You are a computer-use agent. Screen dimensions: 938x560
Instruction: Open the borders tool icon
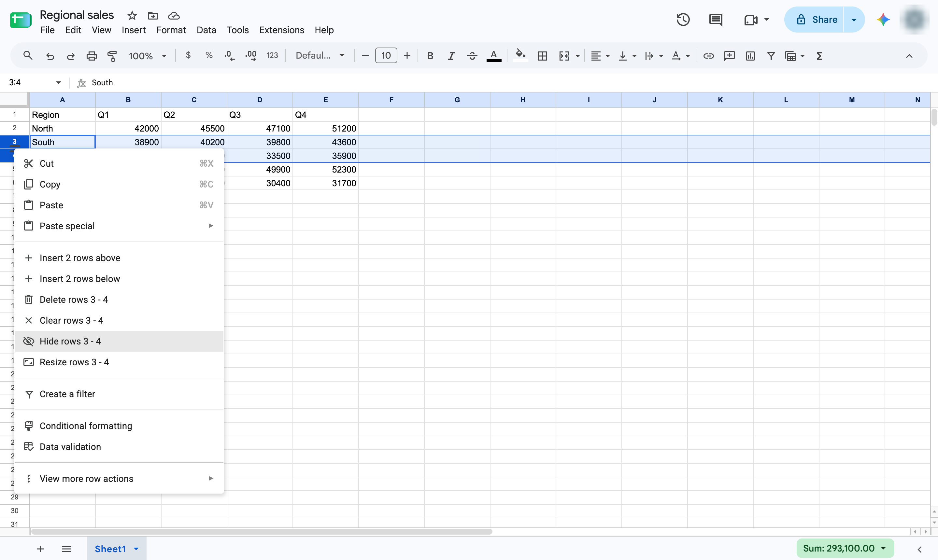(x=542, y=56)
